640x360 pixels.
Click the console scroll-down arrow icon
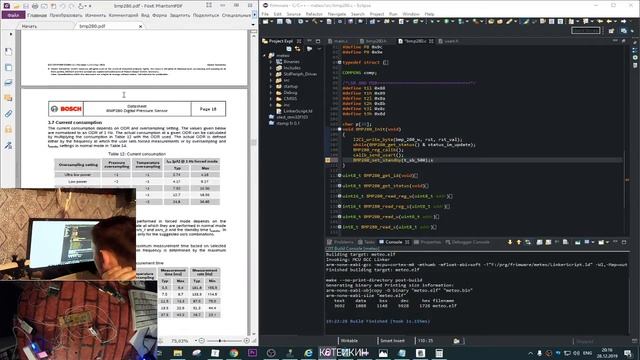pyautogui.click(x=510, y=242)
